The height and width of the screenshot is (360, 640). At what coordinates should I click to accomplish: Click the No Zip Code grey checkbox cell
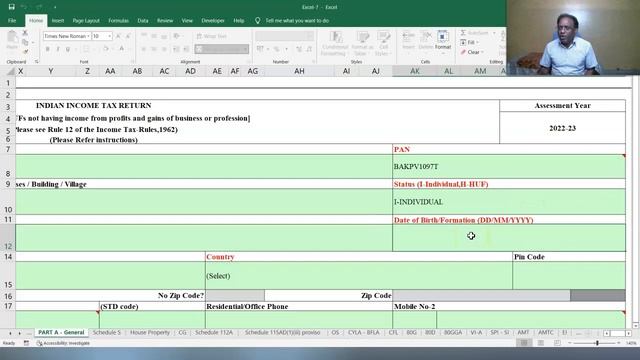(x=235, y=295)
